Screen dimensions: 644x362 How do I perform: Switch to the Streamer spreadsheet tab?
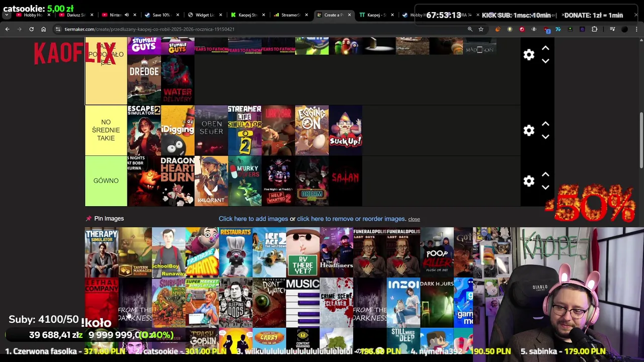(x=290, y=15)
